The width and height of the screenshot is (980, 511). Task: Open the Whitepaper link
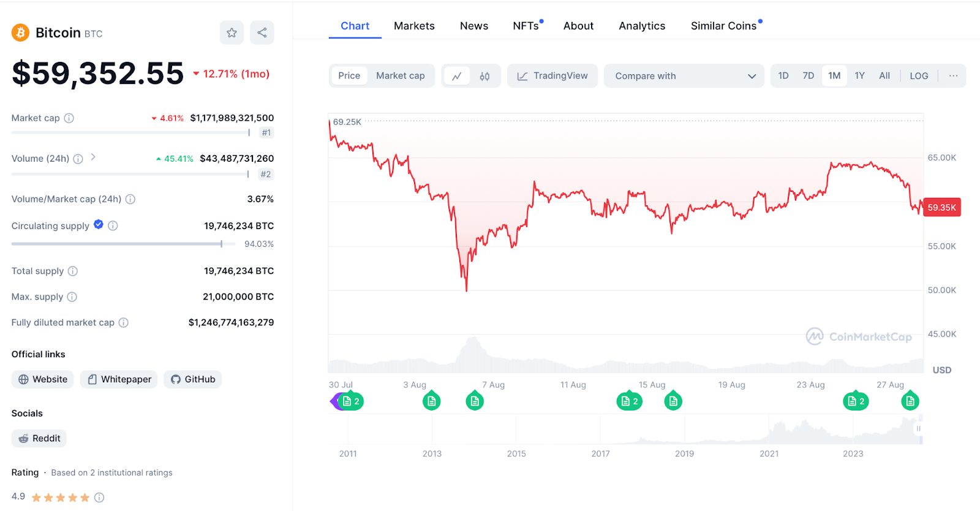point(119,379)
